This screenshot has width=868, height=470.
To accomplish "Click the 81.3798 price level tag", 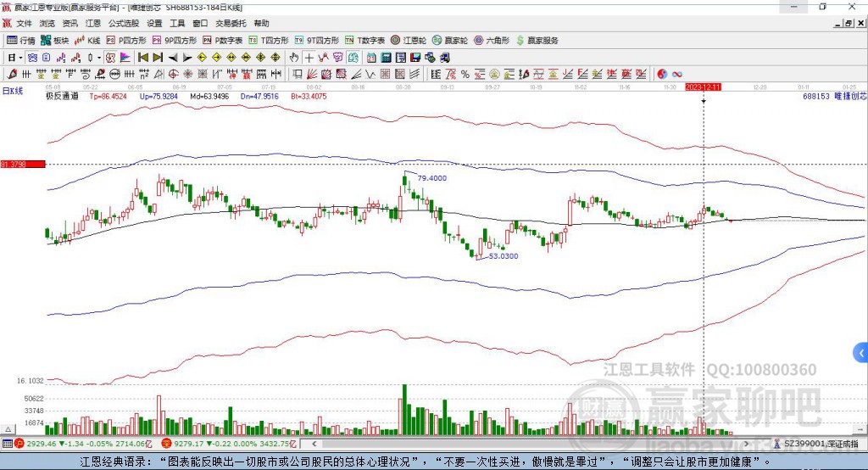I will click(23, 164).
